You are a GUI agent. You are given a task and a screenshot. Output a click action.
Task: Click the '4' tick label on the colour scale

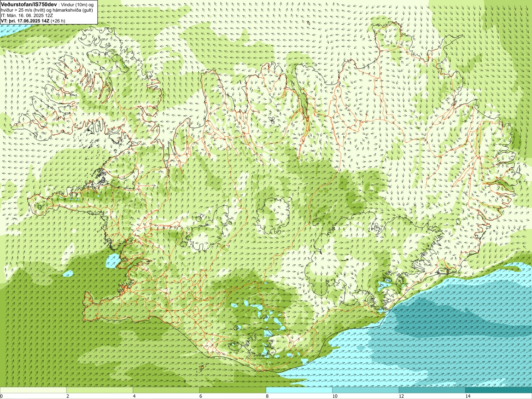[134, 396]
